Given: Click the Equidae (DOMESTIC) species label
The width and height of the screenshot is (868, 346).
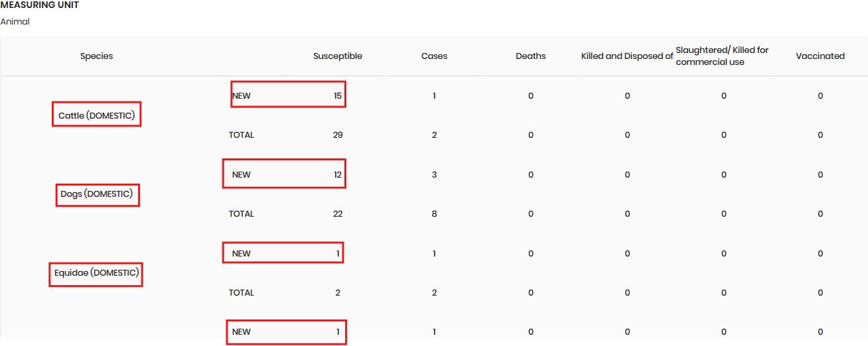Looking at the screenshot, I should coord(96,273).
